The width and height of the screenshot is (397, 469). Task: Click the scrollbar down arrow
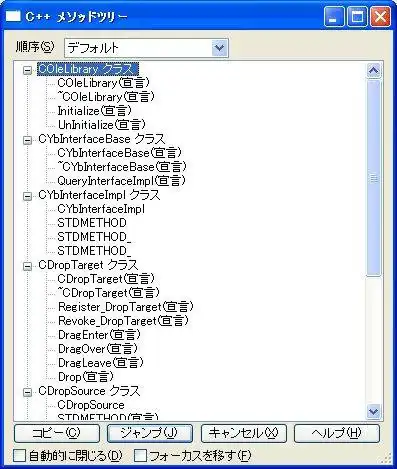point(373,411)
